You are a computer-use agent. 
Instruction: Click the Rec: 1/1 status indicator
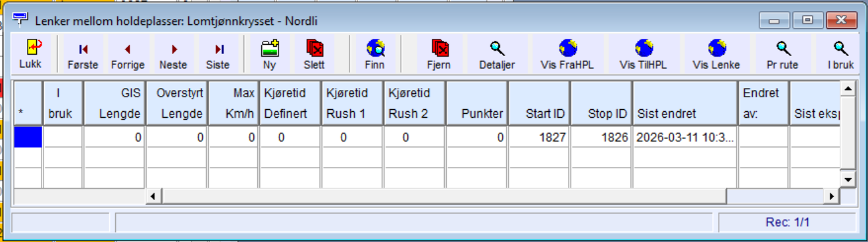point(787,222)
